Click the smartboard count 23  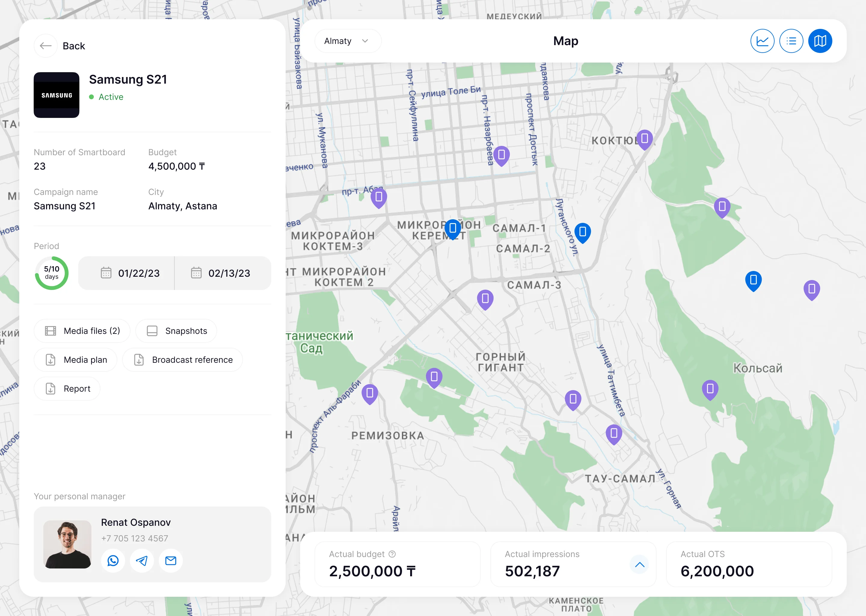[x=39, y=166]
